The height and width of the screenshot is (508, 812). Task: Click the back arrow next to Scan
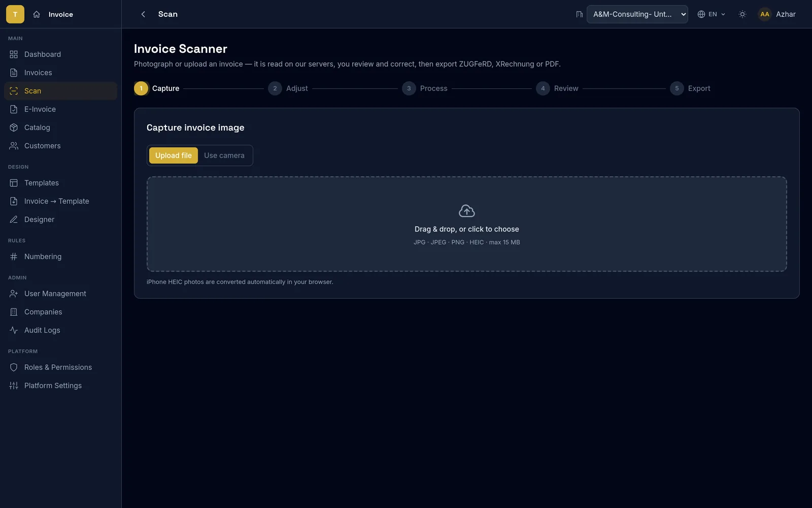click(x=143, y=14)
